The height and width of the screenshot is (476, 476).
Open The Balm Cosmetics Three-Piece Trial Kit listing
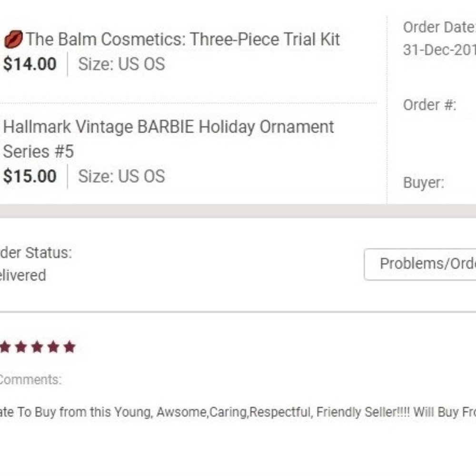pos(183,39)
